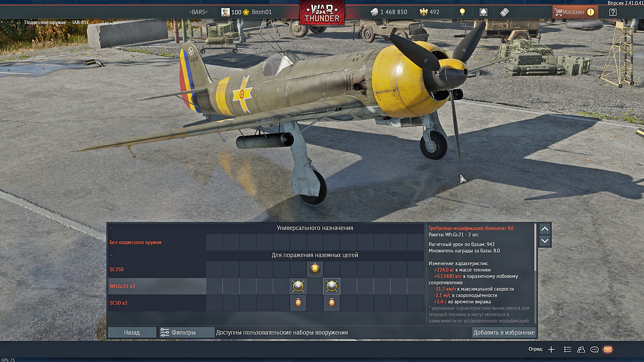Click the Отряд: squad label
Screen dimensions: 644x362
[536, 349]
